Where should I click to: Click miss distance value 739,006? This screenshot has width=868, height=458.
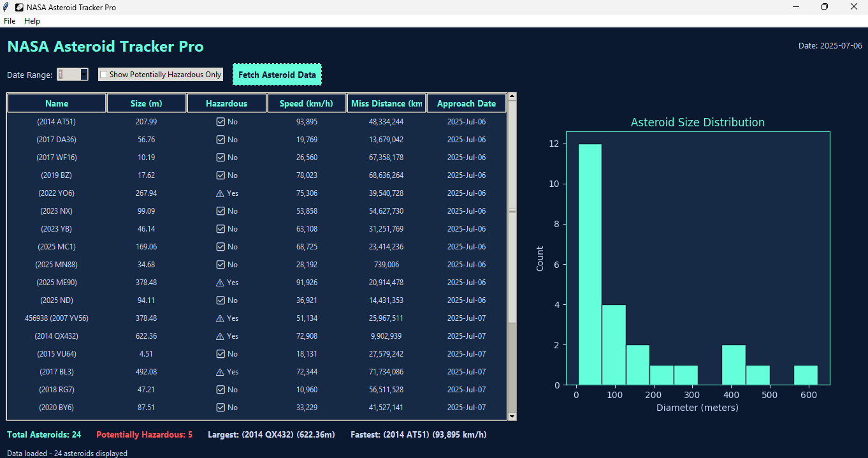click(386, 265)
